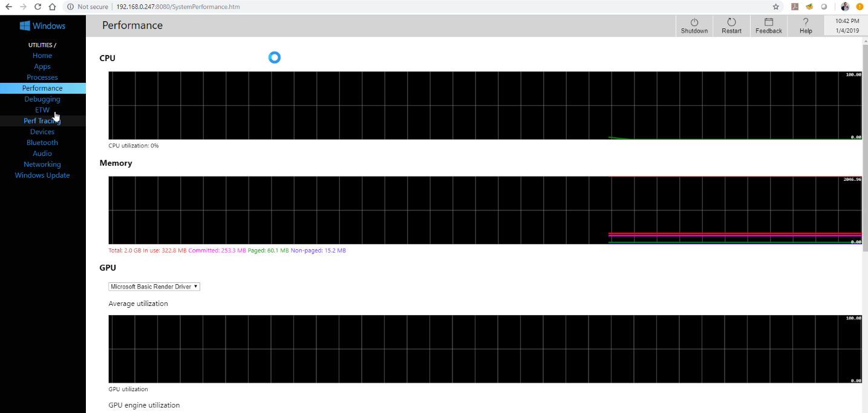
Task: Click the red PDF extension icon
Action: 795,7
